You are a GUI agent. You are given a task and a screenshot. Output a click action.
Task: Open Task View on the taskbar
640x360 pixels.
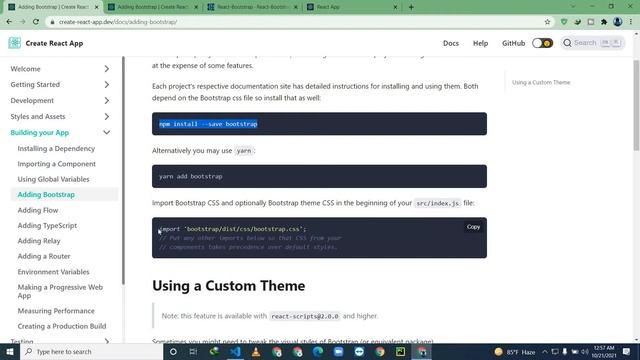point(193,351)
